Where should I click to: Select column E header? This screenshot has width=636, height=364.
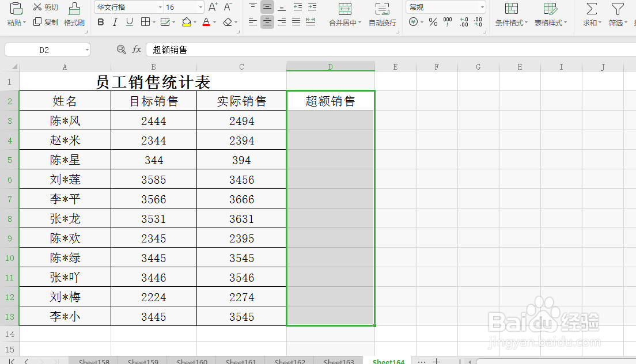395,67
